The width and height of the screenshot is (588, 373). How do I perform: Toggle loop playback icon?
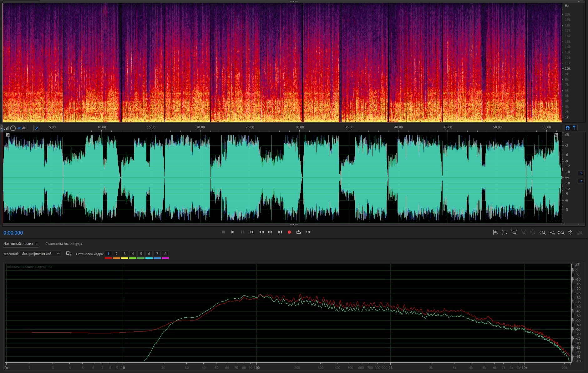pos(299,232)
